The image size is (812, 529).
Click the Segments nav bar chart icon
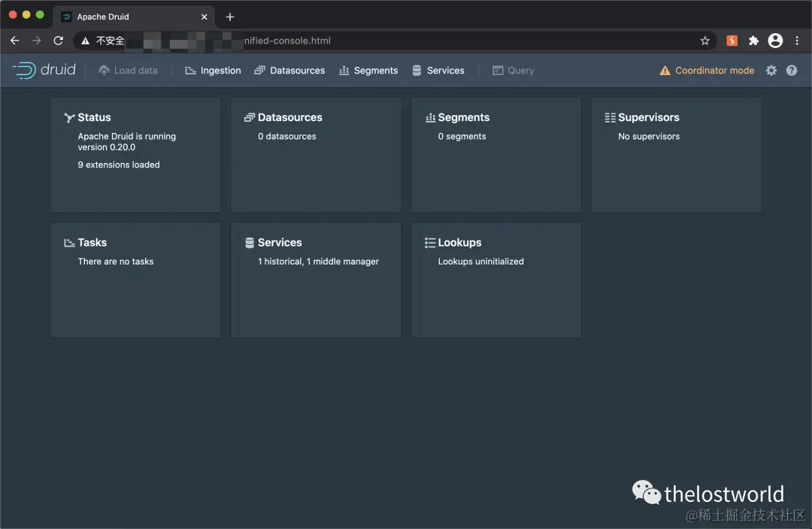(344, 71)
